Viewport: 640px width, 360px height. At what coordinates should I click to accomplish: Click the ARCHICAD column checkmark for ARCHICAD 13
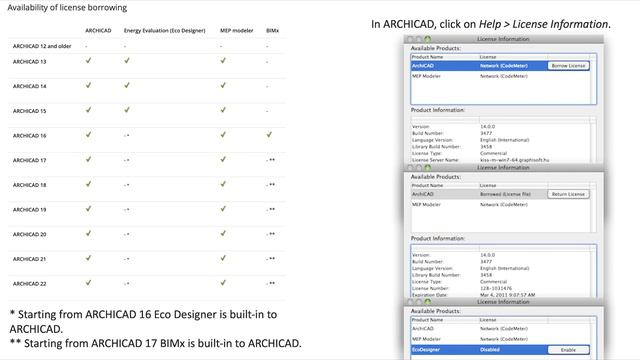(88, 60)
